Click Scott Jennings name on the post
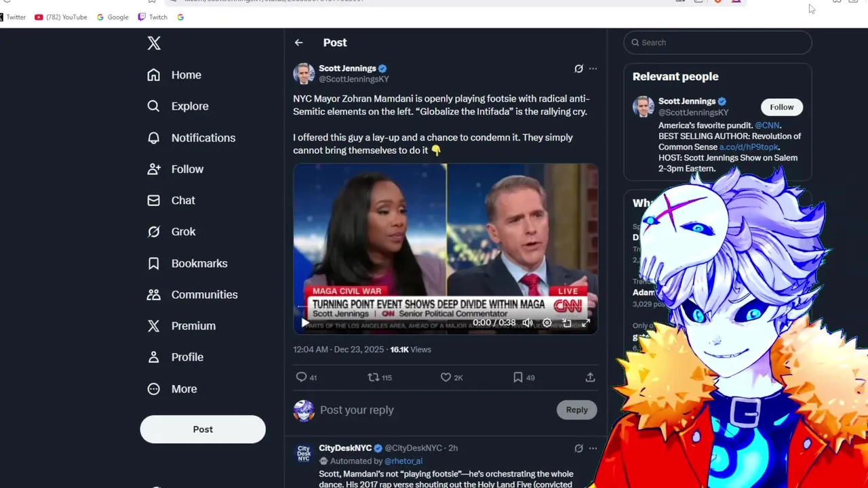The image size is (868, 488). [347, 68]
